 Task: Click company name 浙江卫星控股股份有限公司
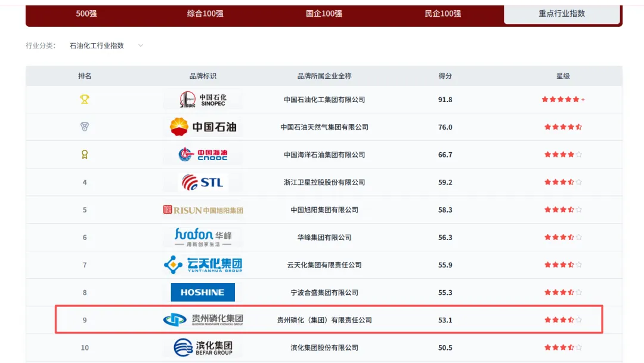(324, 182)
